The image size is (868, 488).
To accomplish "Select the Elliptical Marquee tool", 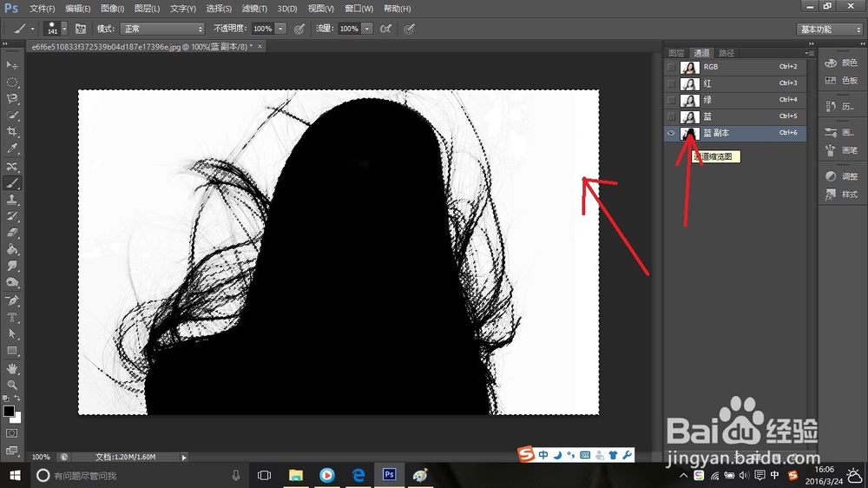I will [x=11, y=82].
